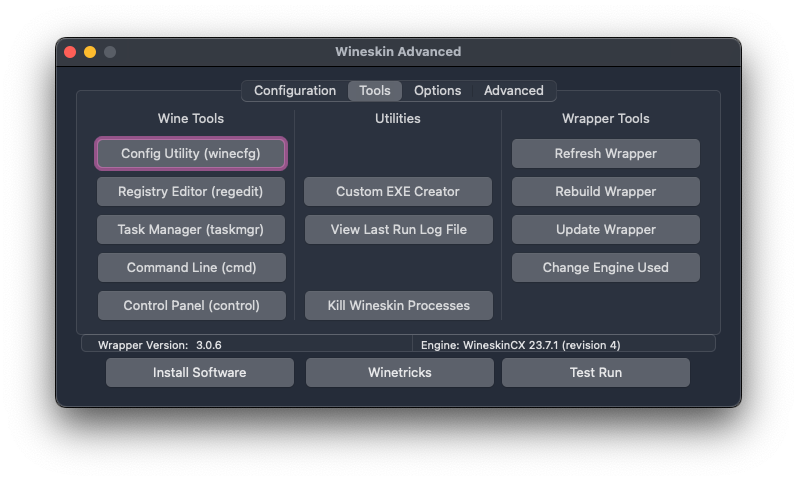Screen dimensions: 797x481
Task: Open Task Manager (taskmgr)
Action: point(191,229)
